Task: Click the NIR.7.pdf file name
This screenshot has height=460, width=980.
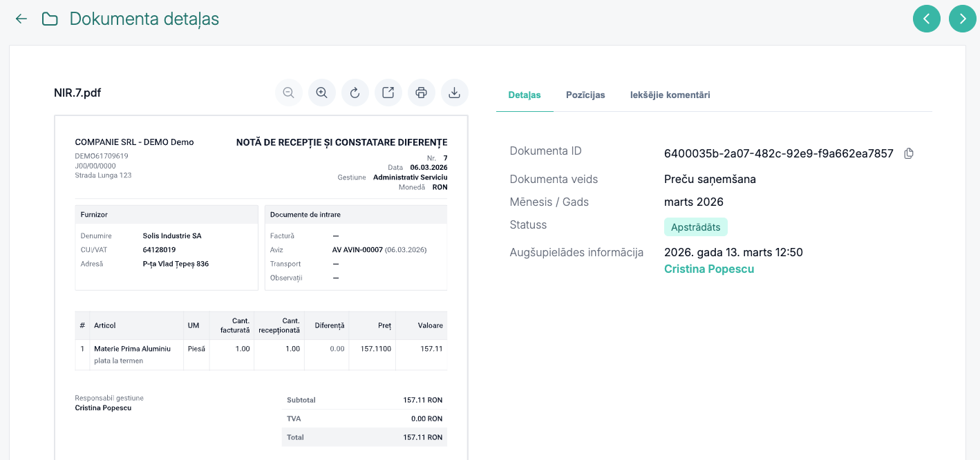Action: click(x=77, y=93)
